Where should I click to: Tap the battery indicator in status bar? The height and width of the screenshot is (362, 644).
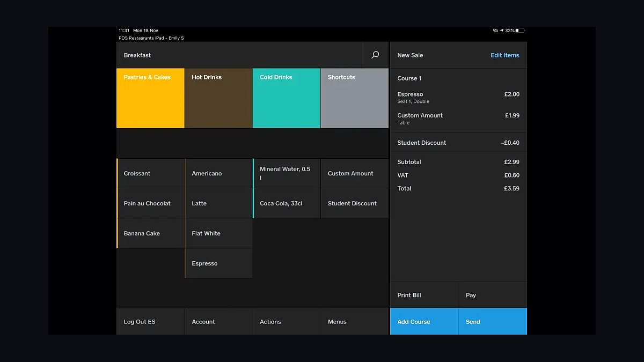pos(520,31)
